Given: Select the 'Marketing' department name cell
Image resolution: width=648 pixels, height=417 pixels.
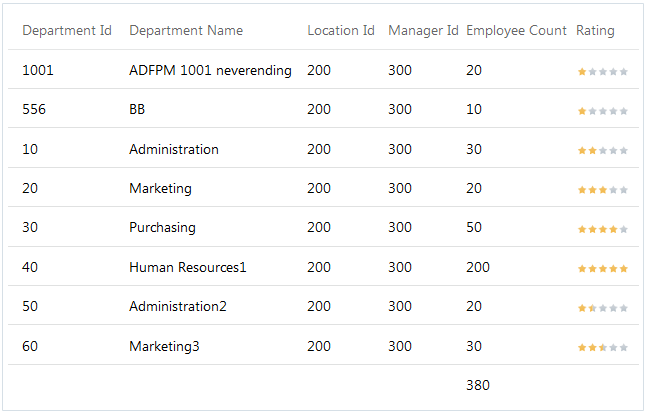Looking at the screenshot, I should coord(160,188).
